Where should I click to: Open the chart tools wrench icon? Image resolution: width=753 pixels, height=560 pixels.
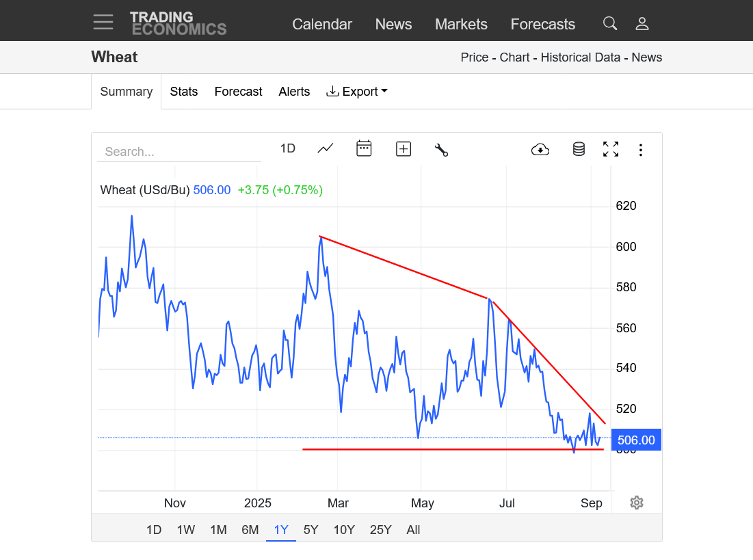(441, 149)
